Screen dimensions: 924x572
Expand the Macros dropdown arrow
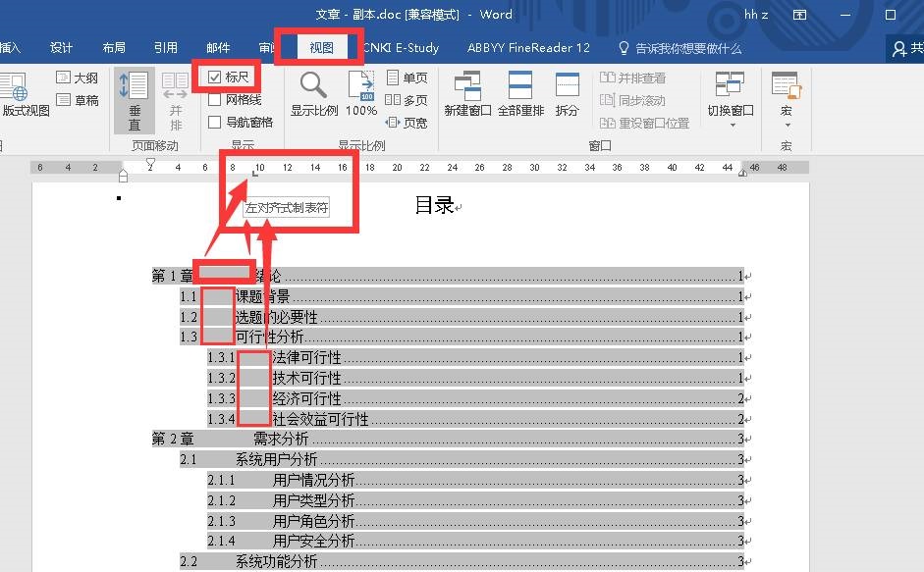click(x=788, y=125)
